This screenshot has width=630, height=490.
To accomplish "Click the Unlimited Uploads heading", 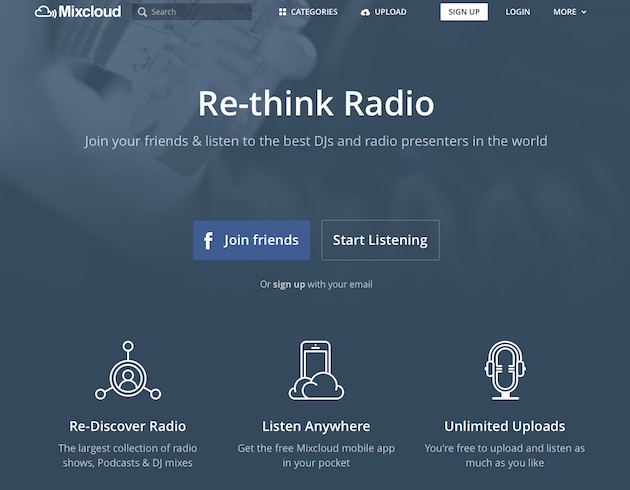I will pos(505,426).
